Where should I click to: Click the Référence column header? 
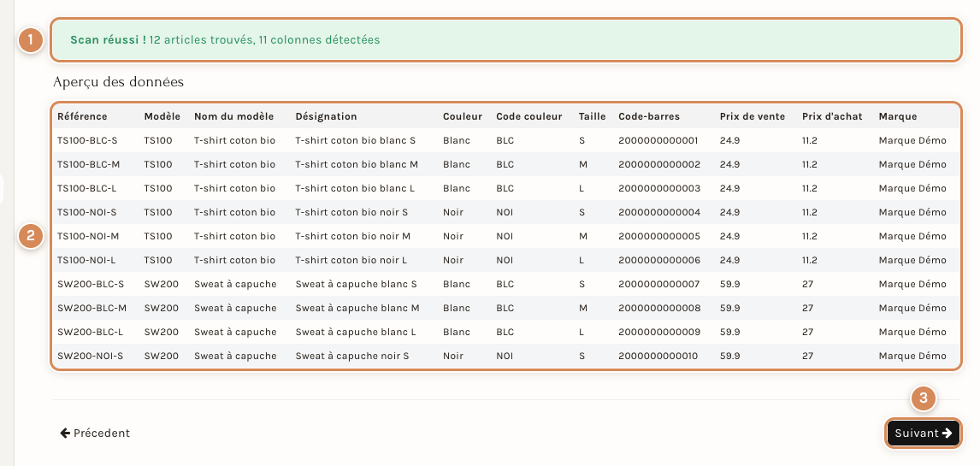(82, 116)
